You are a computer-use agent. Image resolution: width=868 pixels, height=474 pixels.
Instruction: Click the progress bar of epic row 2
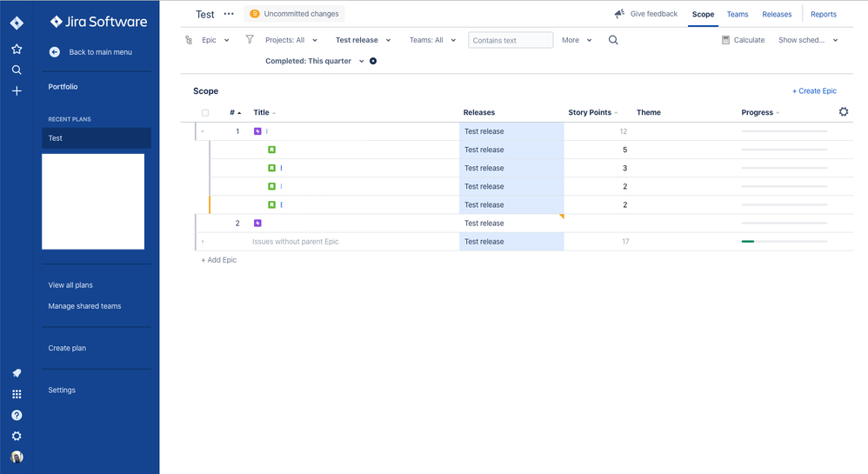785,224
